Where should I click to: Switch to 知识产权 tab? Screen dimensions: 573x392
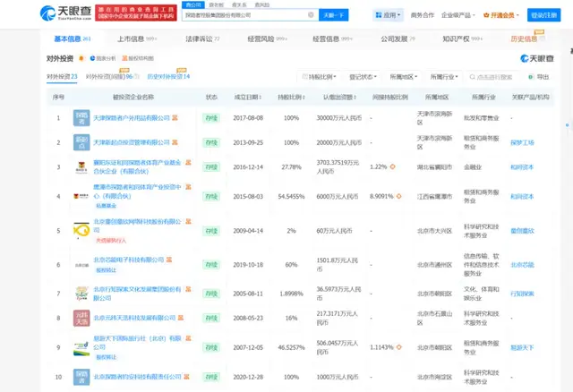462,38
